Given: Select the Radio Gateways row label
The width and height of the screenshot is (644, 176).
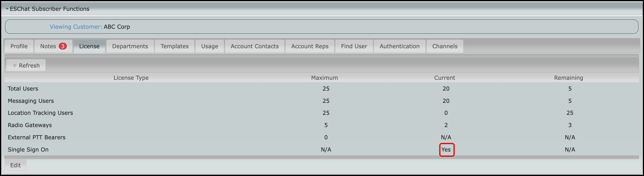Looking at the screenshot, I should (x=30, y=125).
